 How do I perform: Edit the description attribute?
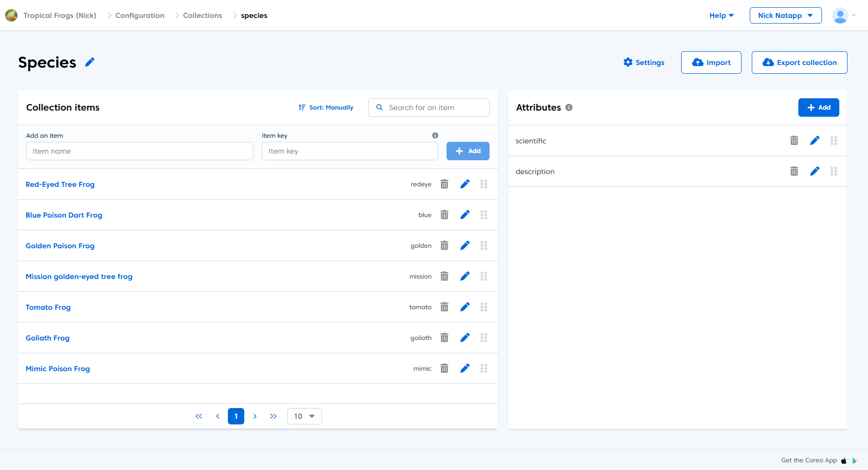815,172
